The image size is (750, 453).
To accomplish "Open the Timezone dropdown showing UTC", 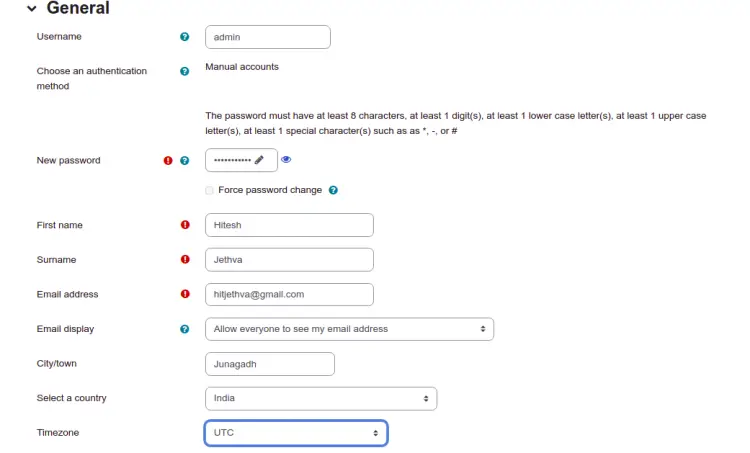I will point(296,433).
